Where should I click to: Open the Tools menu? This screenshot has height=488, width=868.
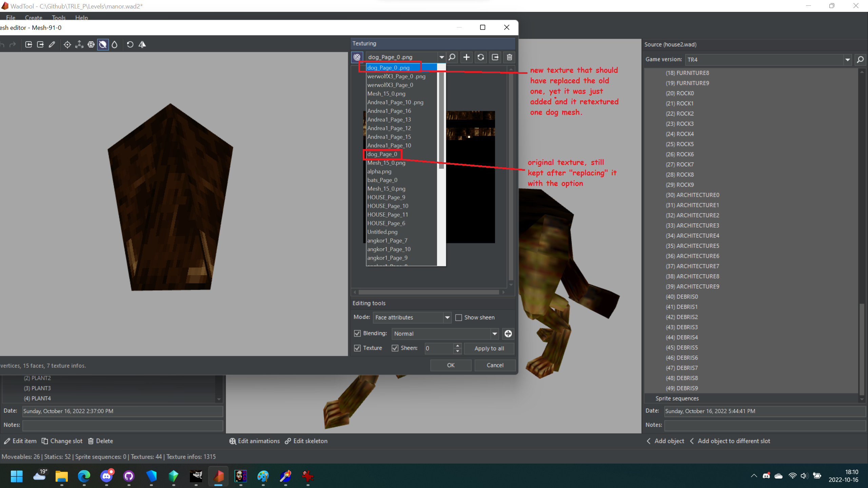[58, 18]
